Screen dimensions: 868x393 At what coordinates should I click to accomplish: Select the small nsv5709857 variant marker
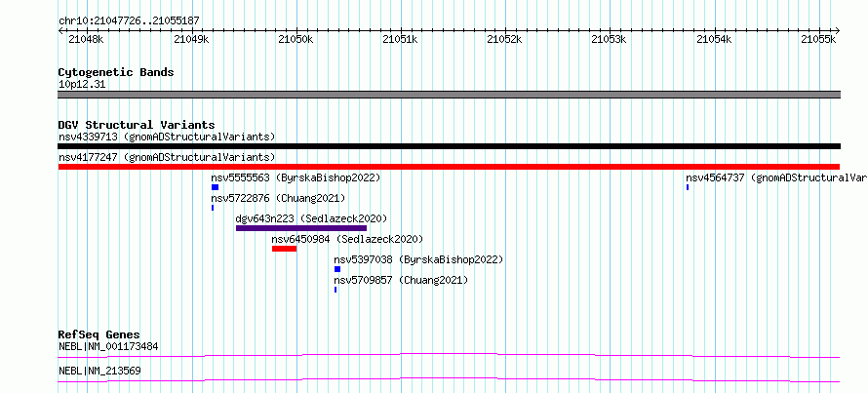tap(335, 290)
